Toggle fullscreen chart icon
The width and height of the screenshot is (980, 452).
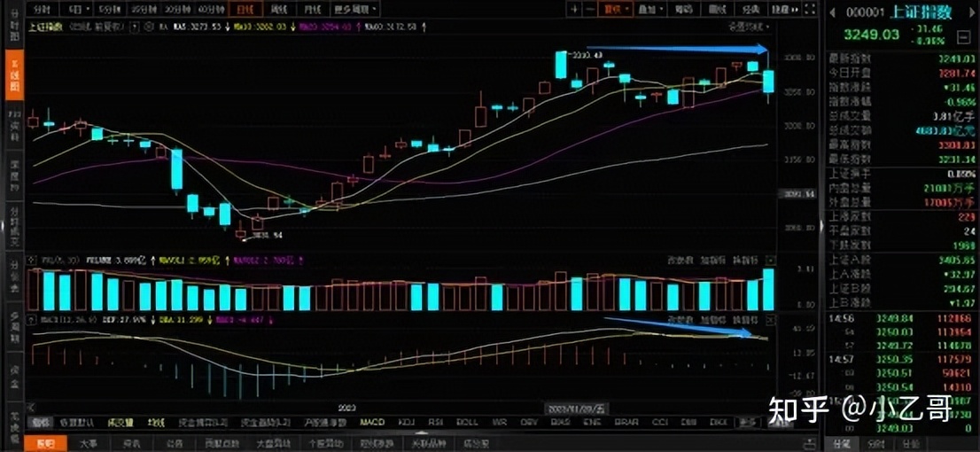pos(810,10)
